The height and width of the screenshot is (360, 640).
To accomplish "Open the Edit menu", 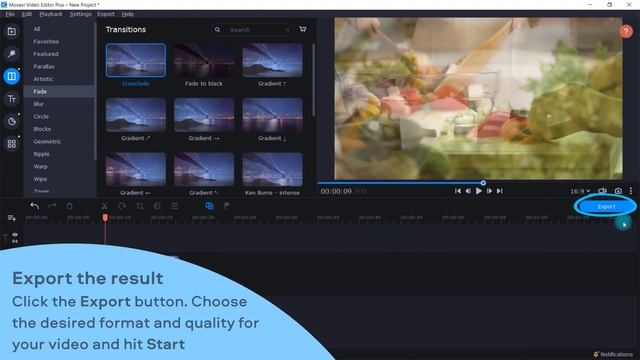I will [27, 14].
